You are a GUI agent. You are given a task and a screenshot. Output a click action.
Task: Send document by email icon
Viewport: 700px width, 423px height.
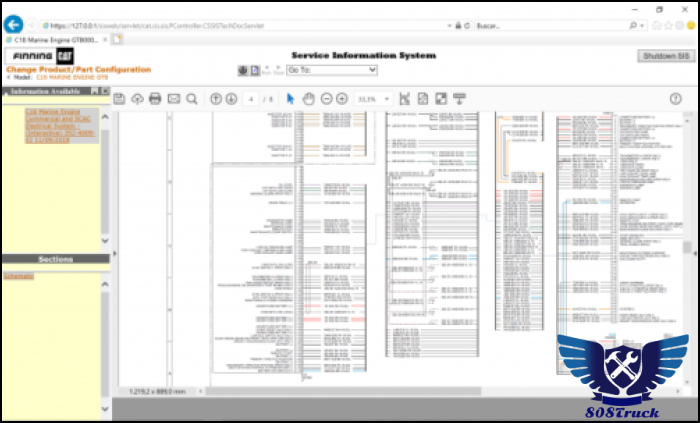point(173,98)
